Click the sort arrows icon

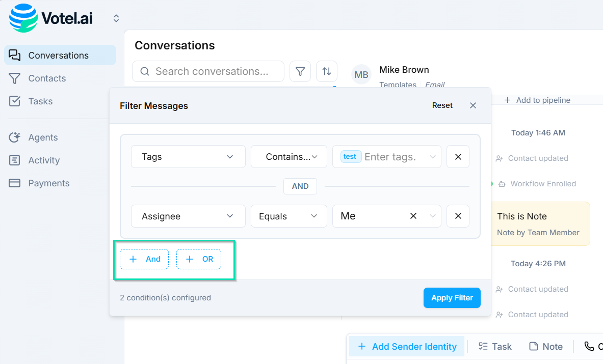click(327, 71)
